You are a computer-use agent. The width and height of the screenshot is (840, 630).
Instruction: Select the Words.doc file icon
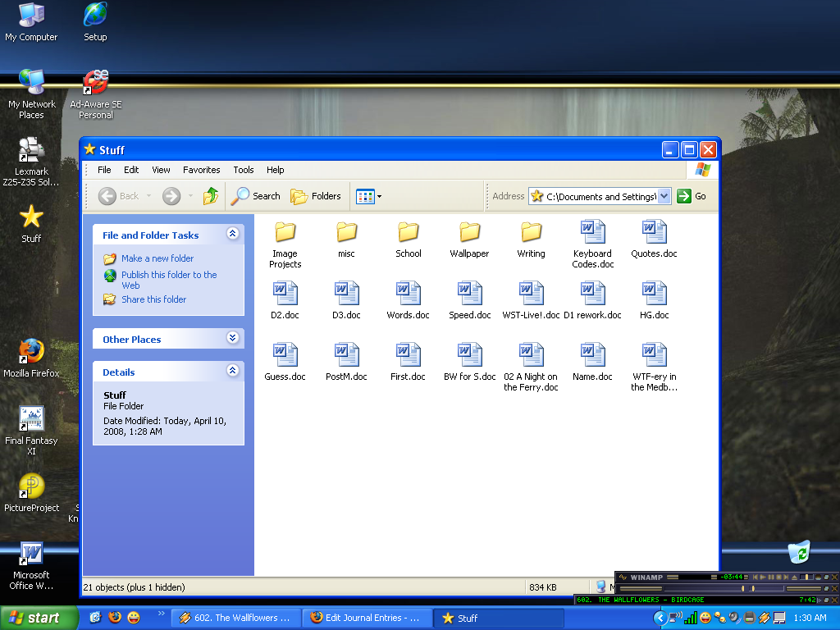[409, 293]
